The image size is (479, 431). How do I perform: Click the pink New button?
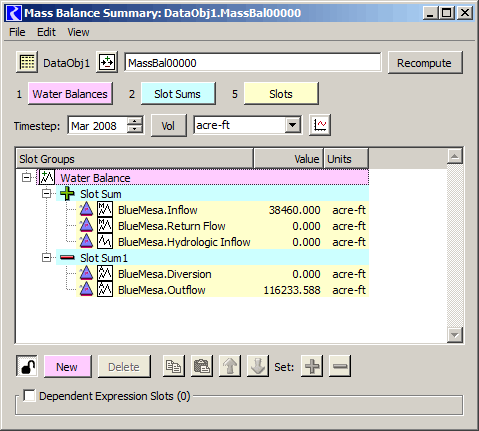(68, 367)
